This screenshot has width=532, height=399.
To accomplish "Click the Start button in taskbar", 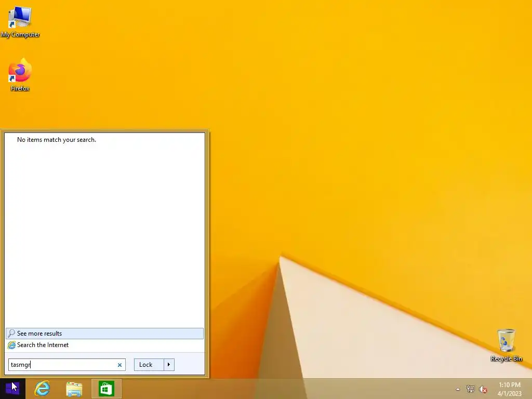I will click(x=12, y=389).
